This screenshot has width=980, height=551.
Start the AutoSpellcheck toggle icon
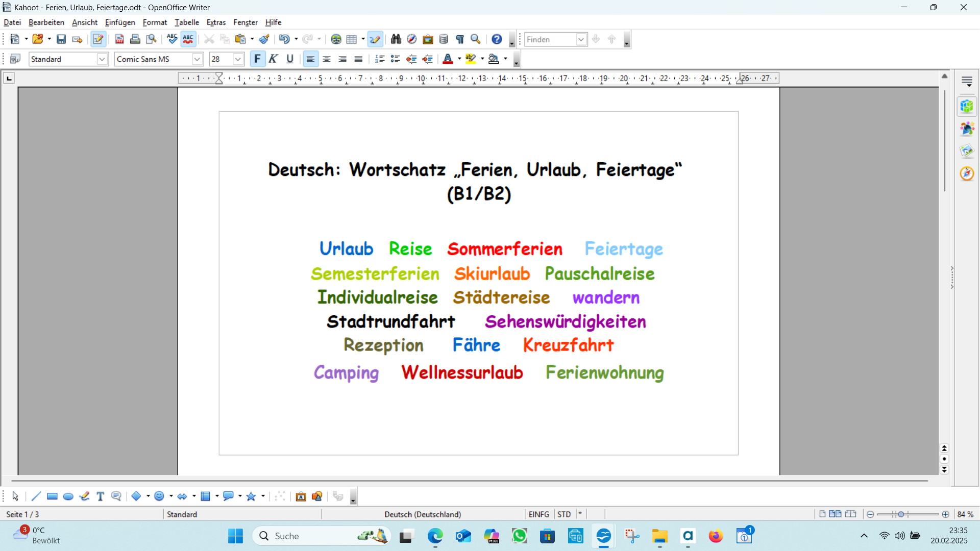pyautogui.click(x=188, y=39)
